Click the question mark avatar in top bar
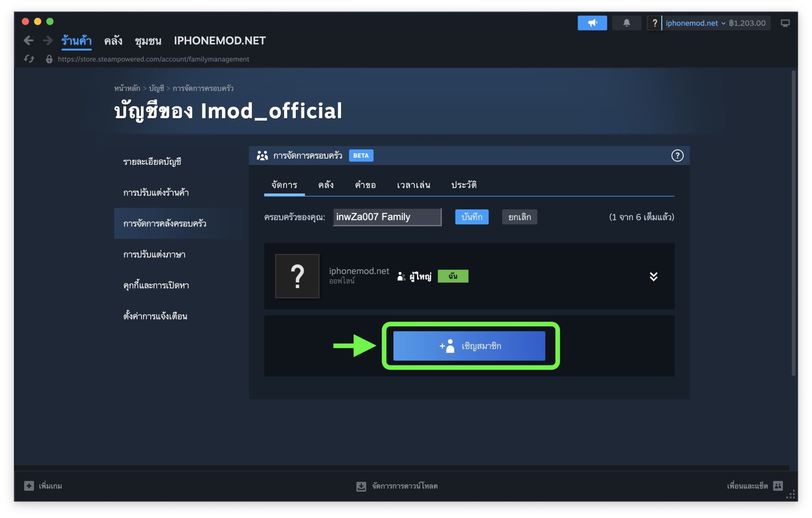The height and width of the screenshot is (518, 812). click(654, 23)
